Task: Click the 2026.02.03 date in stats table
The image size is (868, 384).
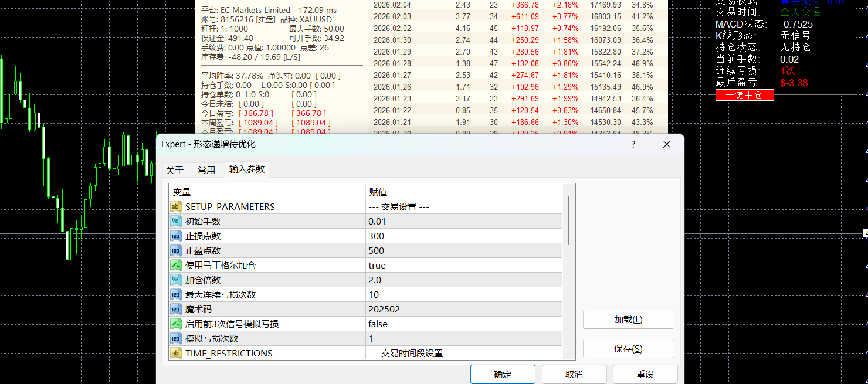Action: tap(392, 16)
